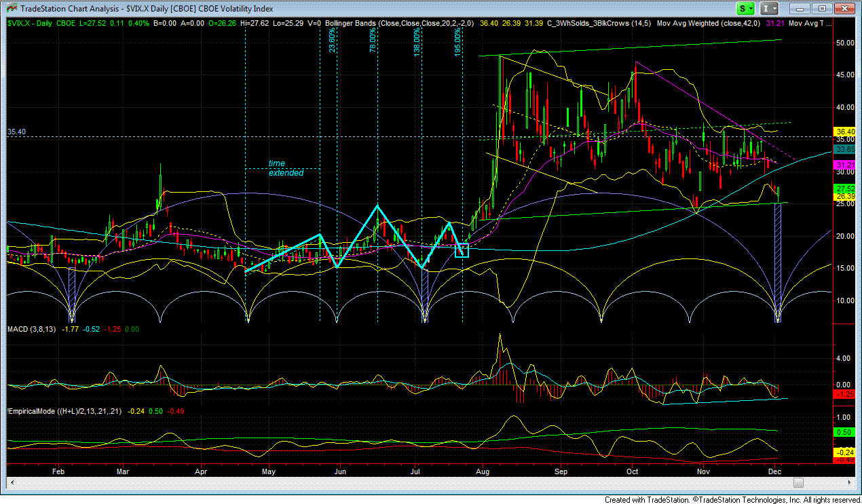Open the gray I interval link dropdown

click(x=770, y=9)
